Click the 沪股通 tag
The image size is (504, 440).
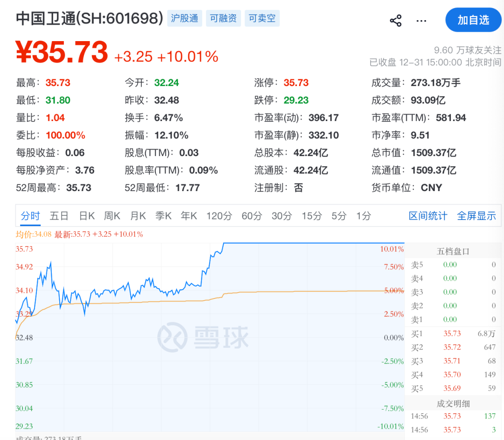point(184,18)
